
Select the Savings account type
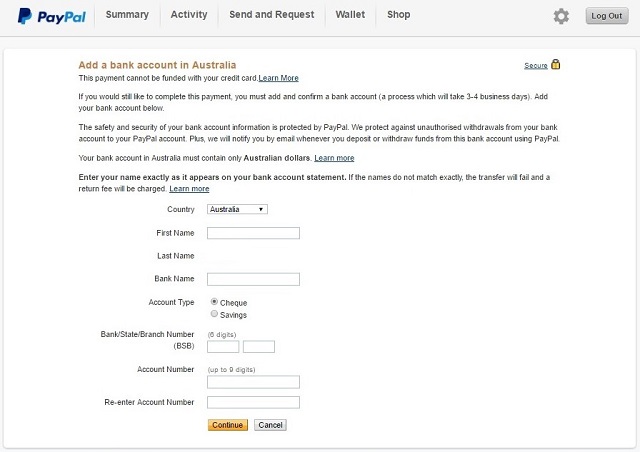[x=214, y=314]
